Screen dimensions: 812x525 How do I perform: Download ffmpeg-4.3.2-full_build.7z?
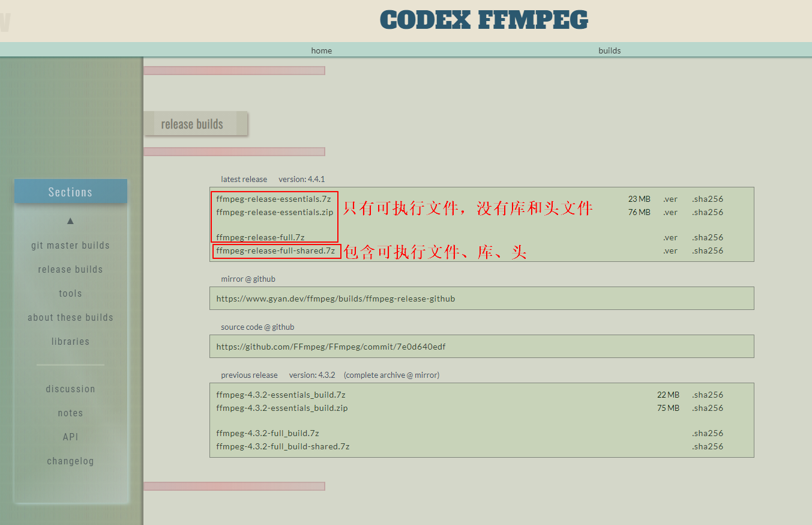tap(268, 433)
